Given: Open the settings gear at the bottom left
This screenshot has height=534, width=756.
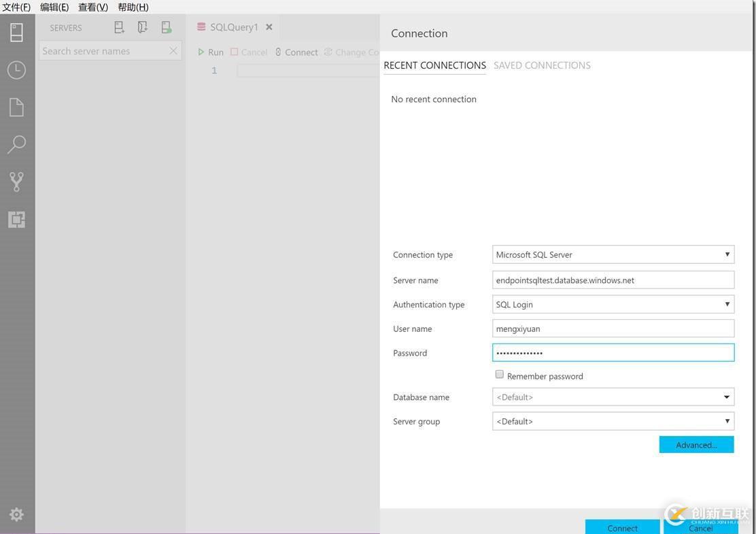Looking at the screenshot, I should coord(16,515).
